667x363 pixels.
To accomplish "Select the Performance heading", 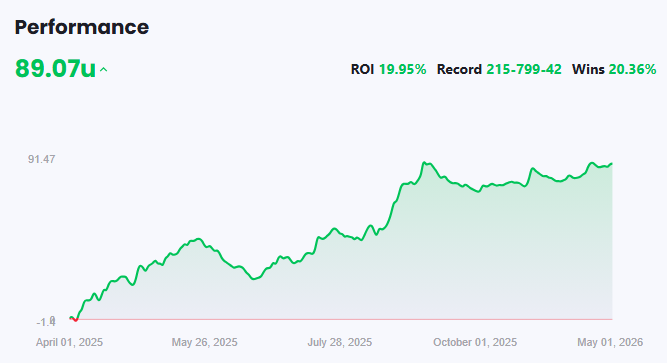I will (82, 27).
